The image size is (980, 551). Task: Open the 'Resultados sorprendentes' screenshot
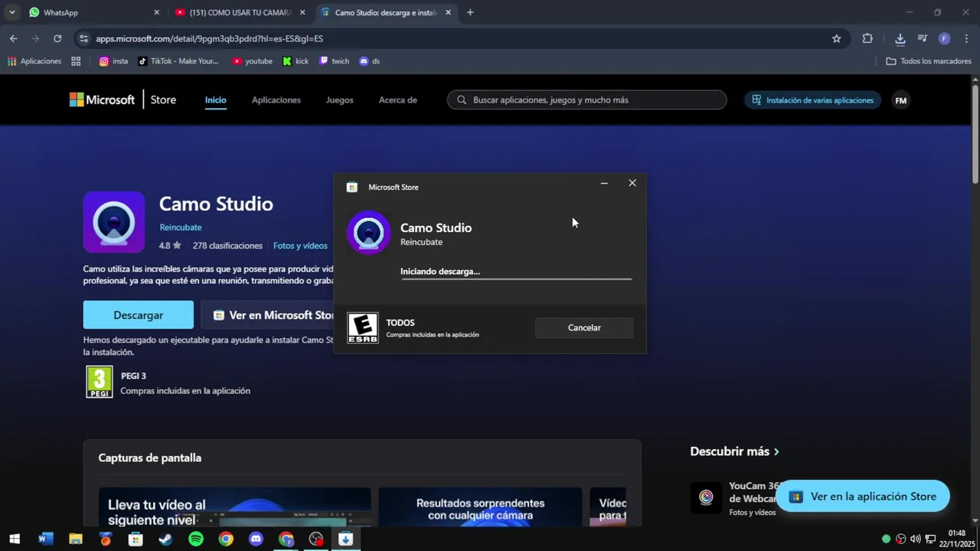[480, 507]
